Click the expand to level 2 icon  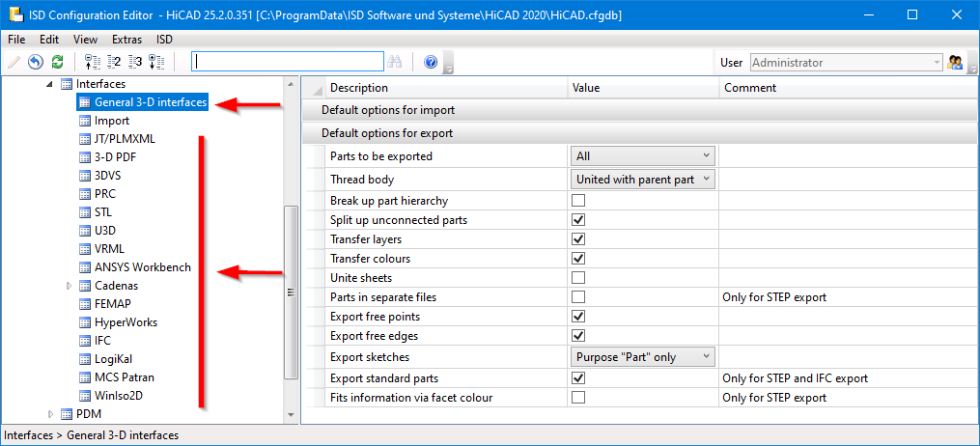(114, 63)
